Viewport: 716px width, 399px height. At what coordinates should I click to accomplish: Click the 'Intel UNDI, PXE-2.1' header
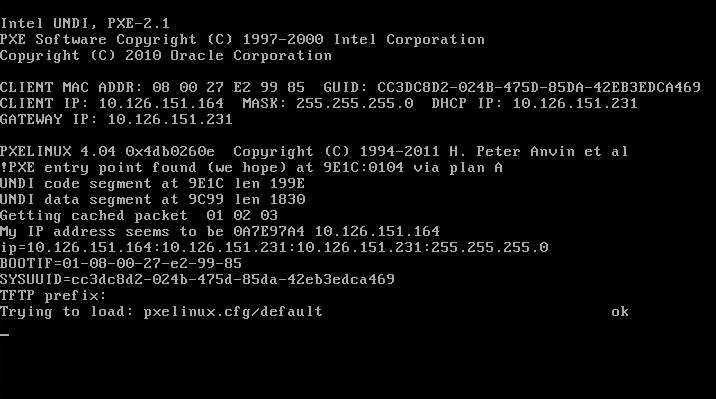point(85,23)
